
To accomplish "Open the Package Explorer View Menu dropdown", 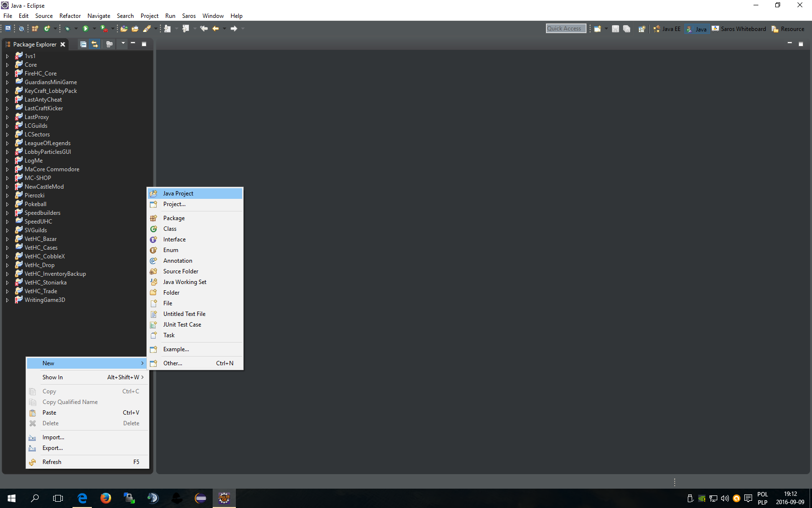I will 123,44.
